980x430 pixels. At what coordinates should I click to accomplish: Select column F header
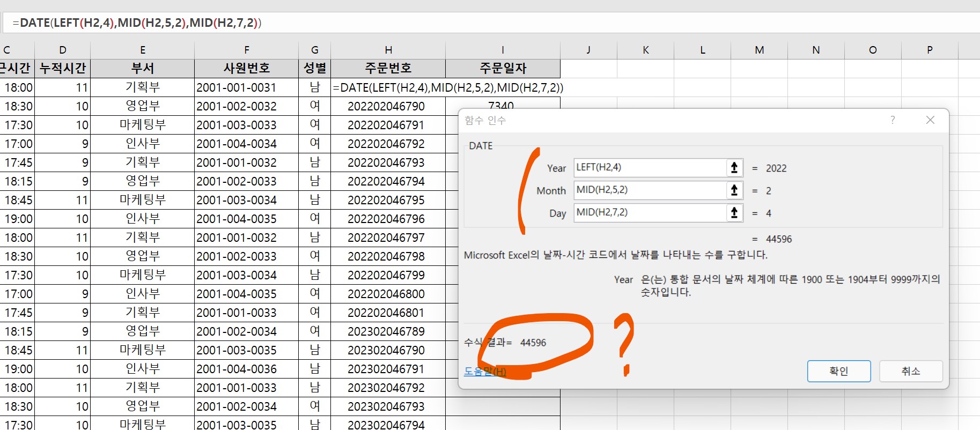click(x=247, y=50)
